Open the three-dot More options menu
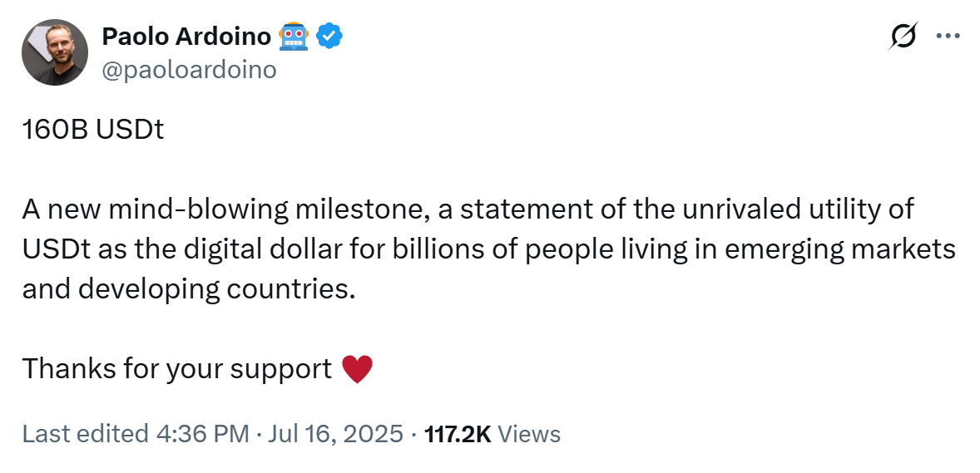Viewport: 980px width, 473px height. 948,37
